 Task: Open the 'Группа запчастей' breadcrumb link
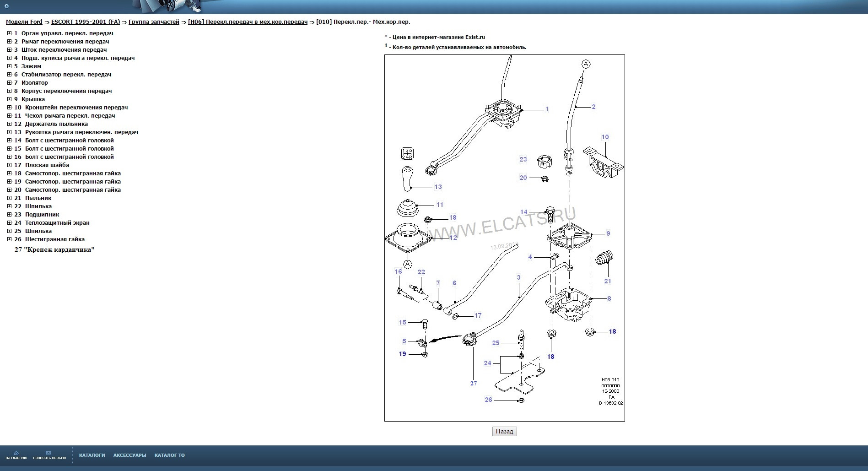[x=154, y=22]
